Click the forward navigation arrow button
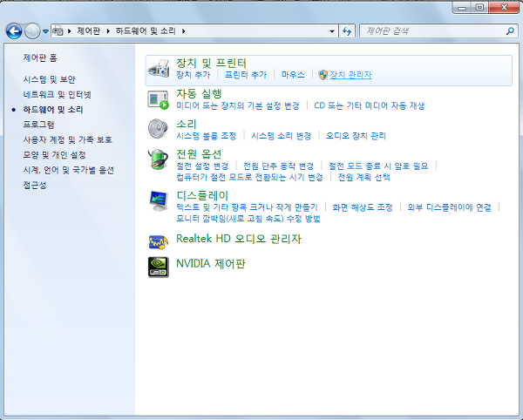Image resolution: width=523 pixels, height=420 pixels. [32, 31]
